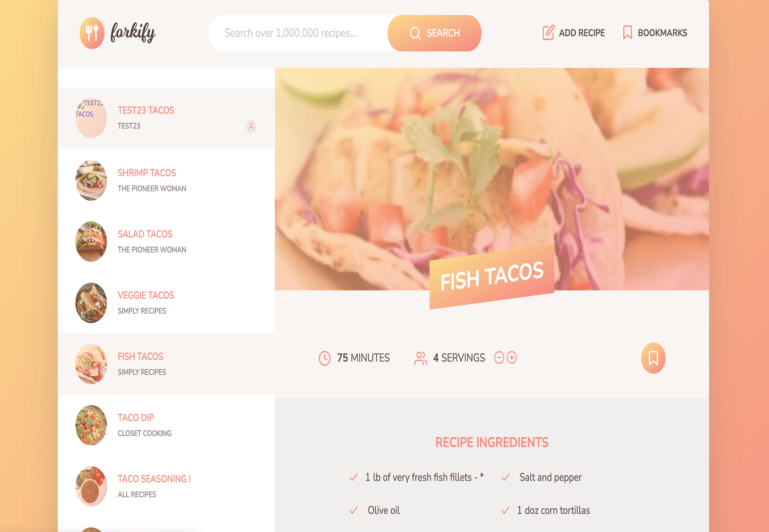The width and height of the screenshot is (769, 532).
Task: Click the magnifier icon in Search button
Action: (415, 33)
